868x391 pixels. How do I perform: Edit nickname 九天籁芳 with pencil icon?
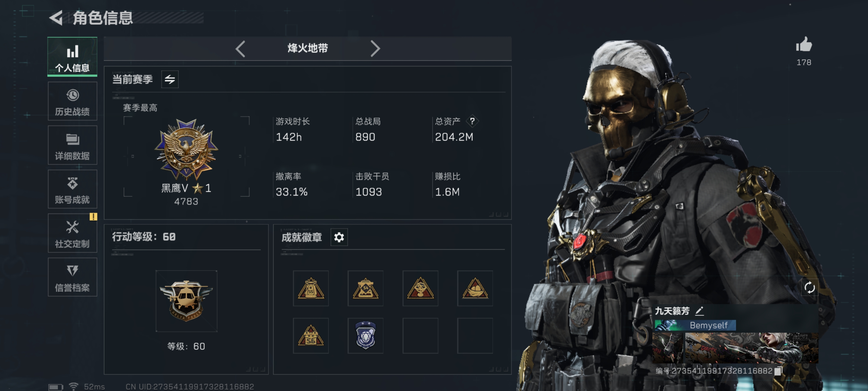pyautogui.click(x=700, y=311)
